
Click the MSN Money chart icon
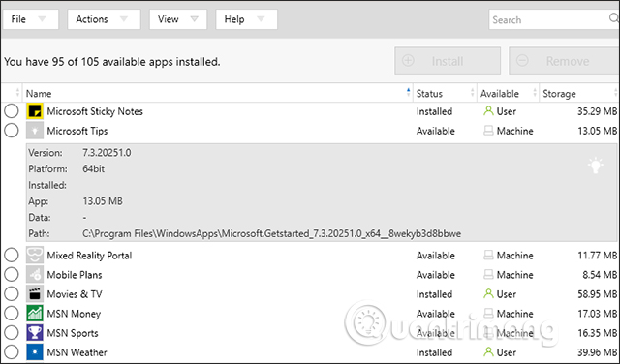(35, 314)
